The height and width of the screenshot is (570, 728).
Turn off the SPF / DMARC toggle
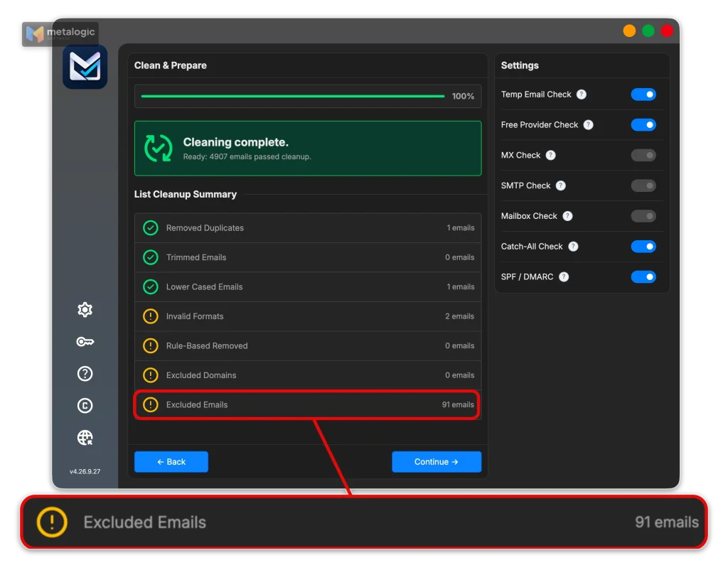click(643, 277)
